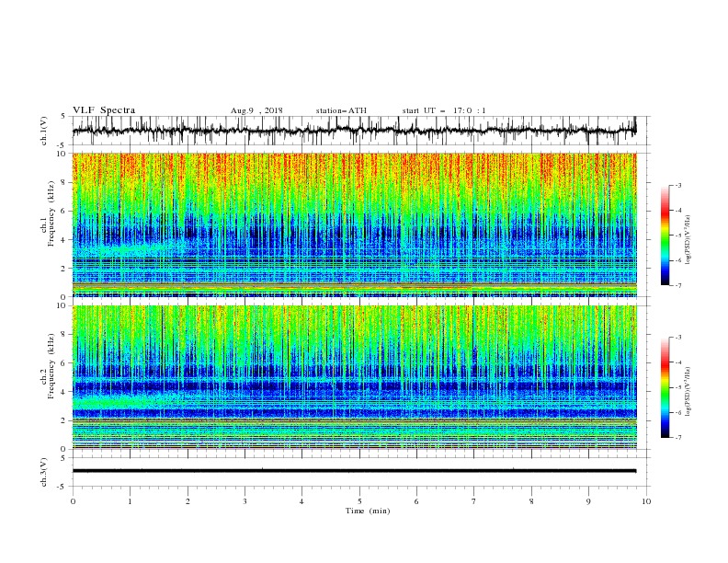Select the "start UT = 17:0 :1" text
Viewport: 728px width, 563px height.
pyautogui.click(x=444, y=110)
